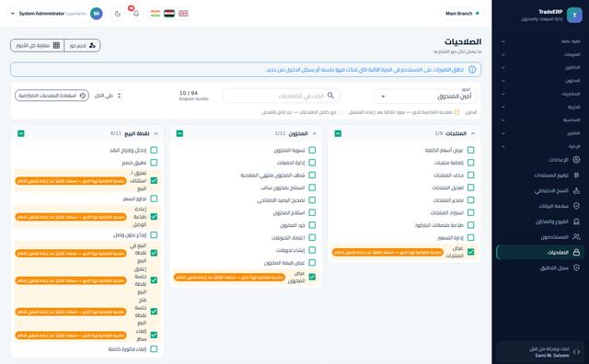Enable إلغاء فاتورة كاملة permission
The image size is (589, 364).
tap(154, 349)
